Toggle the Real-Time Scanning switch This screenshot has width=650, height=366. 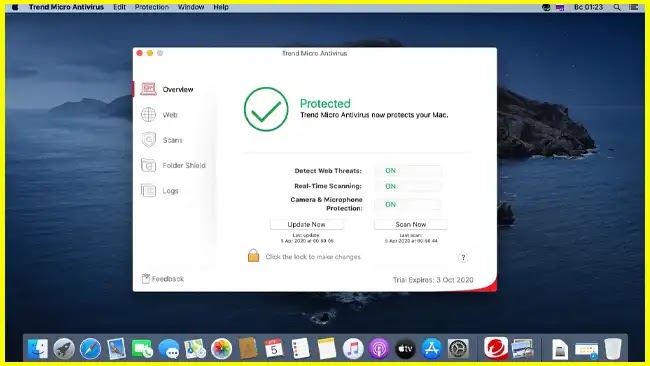tap(408, 187)
